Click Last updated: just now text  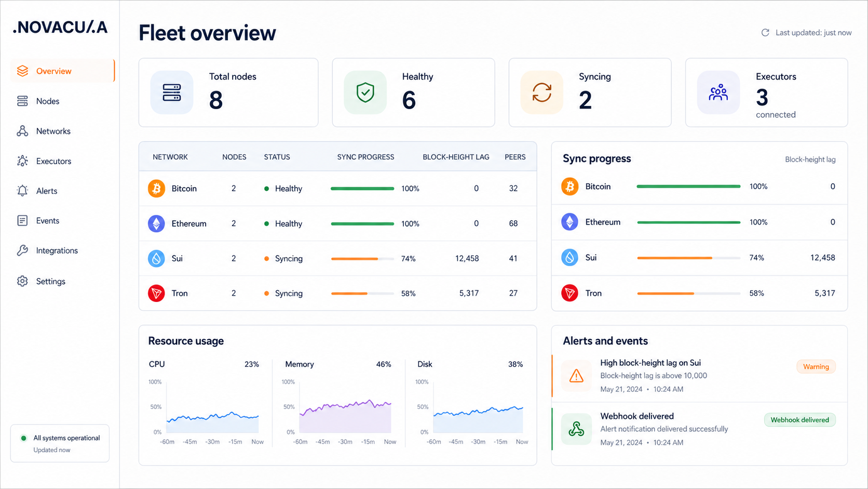pos(813,33)
